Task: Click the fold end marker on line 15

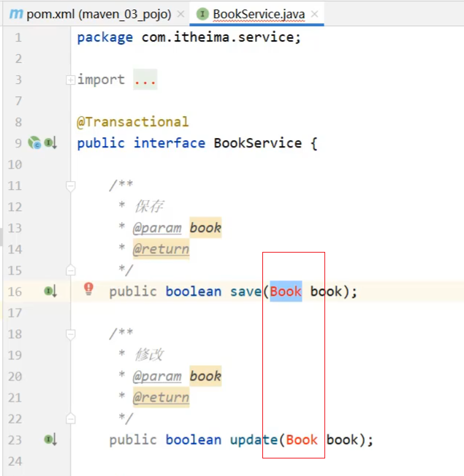Action: tap(70, 271)
